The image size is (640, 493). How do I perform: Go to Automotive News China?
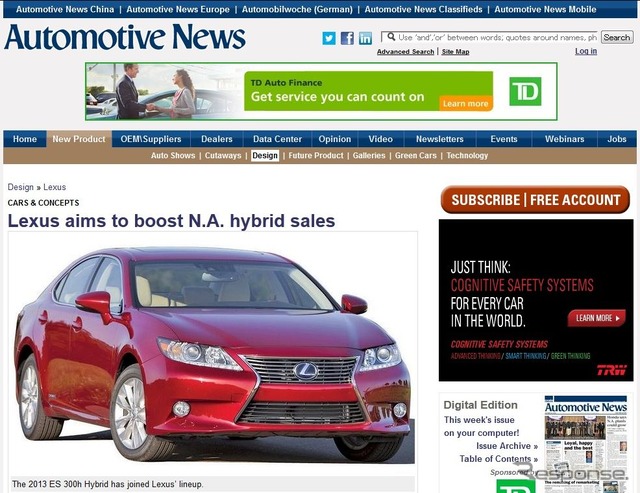click(x=65, y=9)
